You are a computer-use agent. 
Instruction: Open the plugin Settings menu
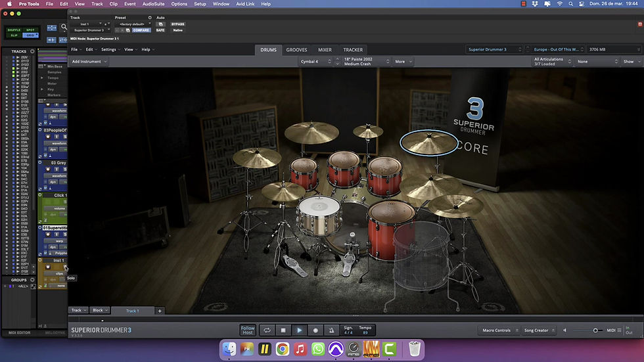(x=110, y=50)
